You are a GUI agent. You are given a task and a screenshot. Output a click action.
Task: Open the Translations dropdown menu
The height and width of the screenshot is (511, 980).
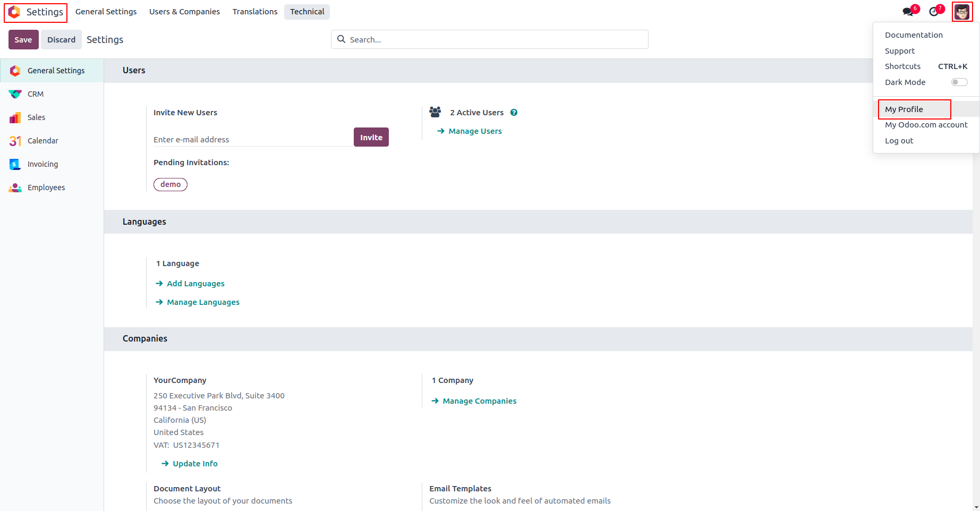[255, 12]
